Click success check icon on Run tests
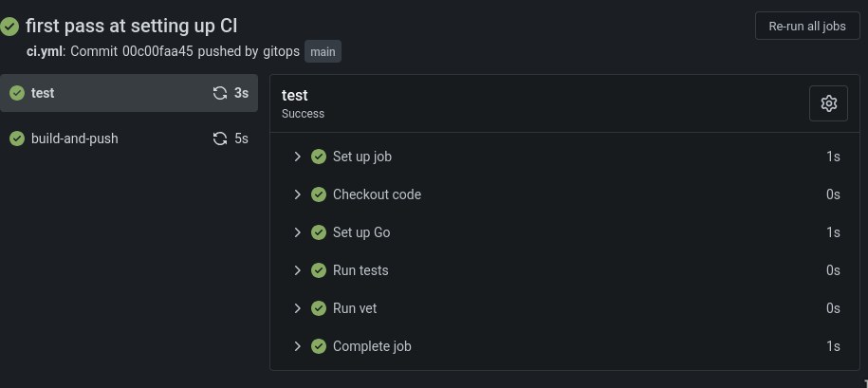The image size is (868, 388). [x=319, y=270]
